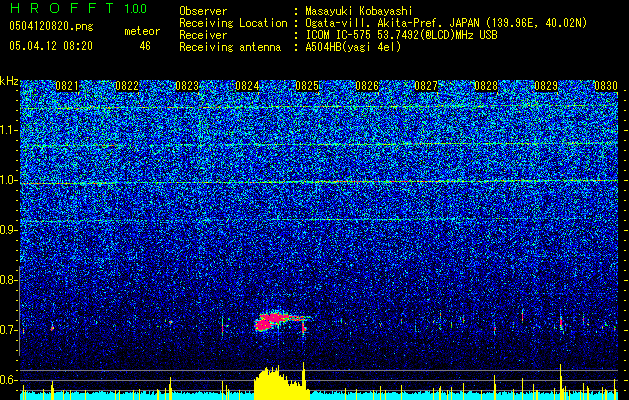This screenshot has width=629, height=400.
Task: Click the kHz unit label
Action: coord(9,81)
